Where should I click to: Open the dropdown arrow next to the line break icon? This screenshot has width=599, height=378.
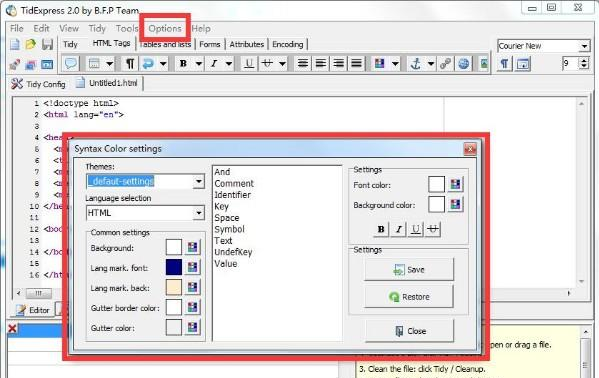coord(163,63)
